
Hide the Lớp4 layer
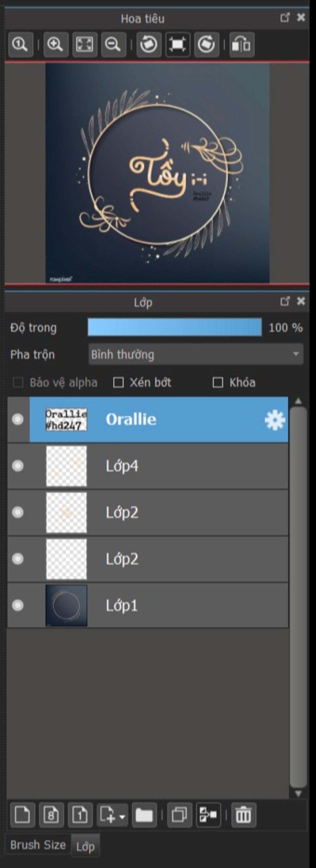click(x=18, y=466)
